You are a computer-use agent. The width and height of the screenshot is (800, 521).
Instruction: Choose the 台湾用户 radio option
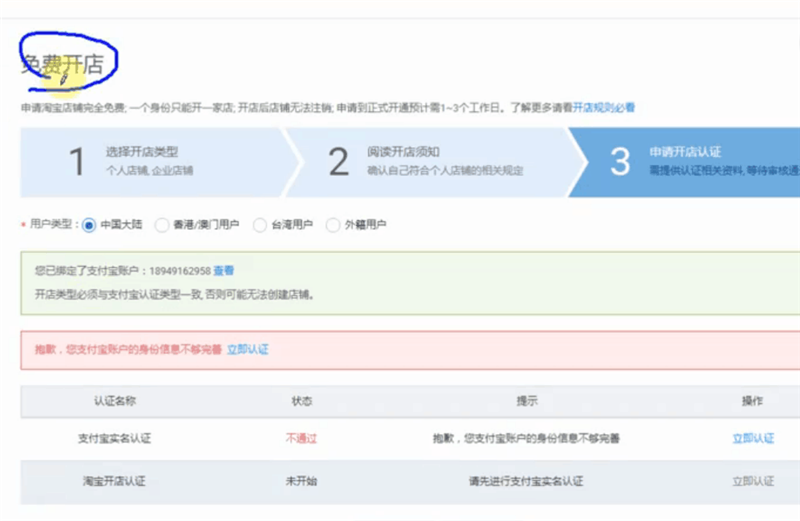point(260,225)
